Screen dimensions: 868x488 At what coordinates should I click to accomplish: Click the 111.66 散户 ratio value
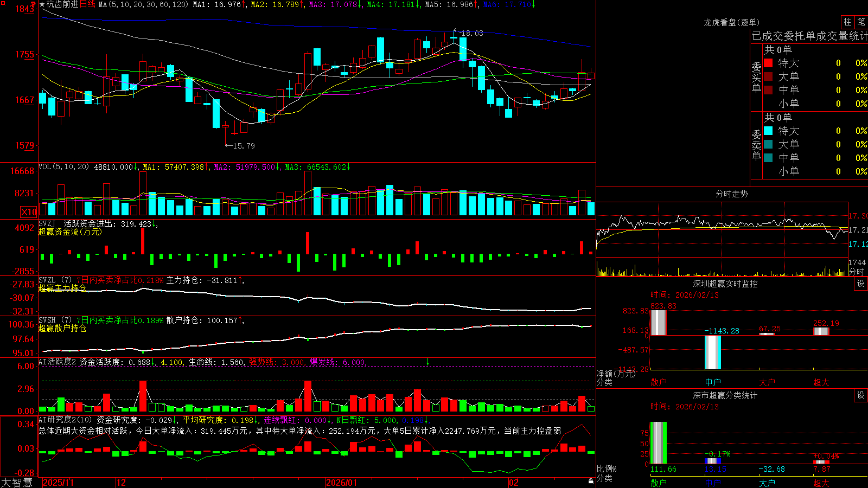click(x=663, y=469)
